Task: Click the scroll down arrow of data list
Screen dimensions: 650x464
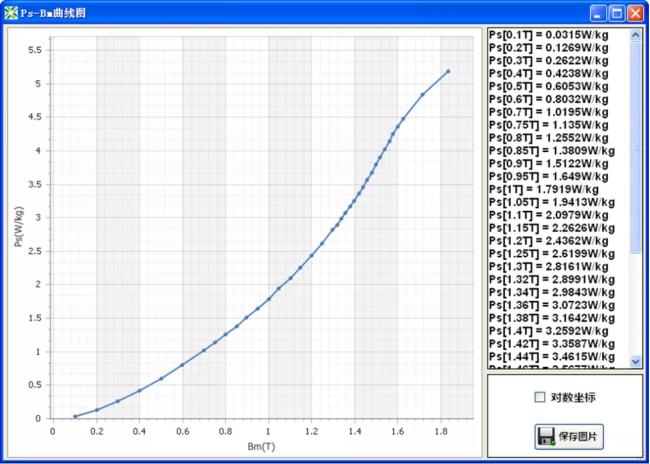Action: [635, 360]
